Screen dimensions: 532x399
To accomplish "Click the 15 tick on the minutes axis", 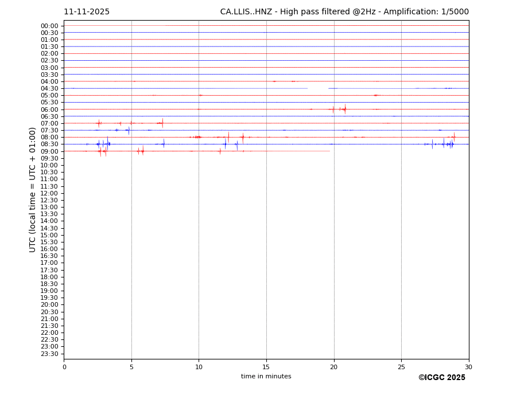I will tap(266, 367).
